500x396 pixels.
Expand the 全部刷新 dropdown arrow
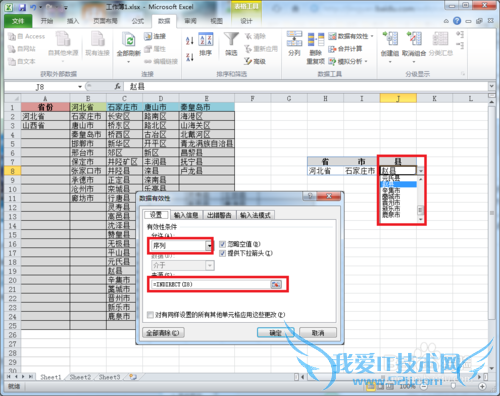pyautogui.click(x=129, y=62)
